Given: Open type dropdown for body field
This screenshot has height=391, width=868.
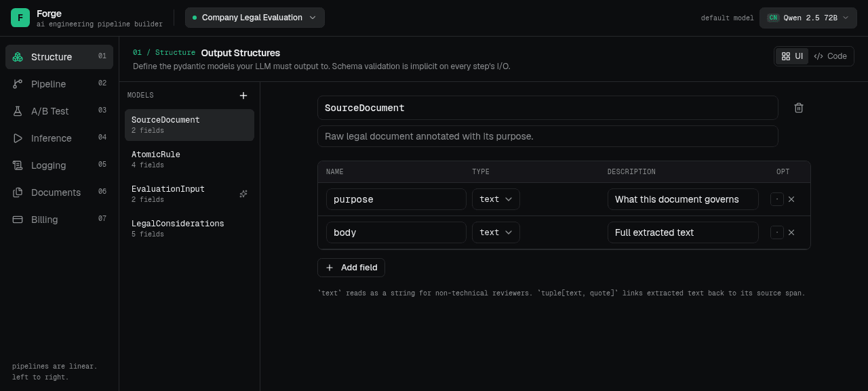Looking at the screenshot, I should (496, 232).
